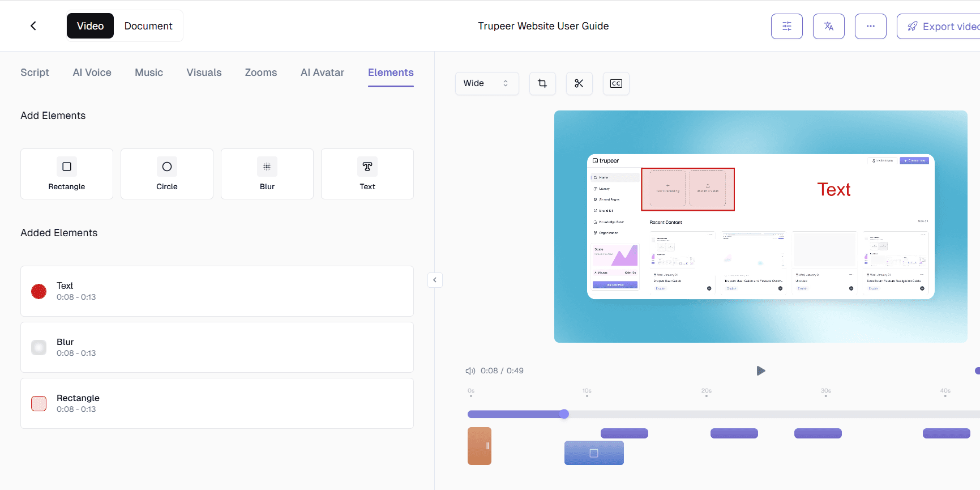Click the 0:08 / 0:49 time display
Image resolution: width=980 pixels, height=490 pixels.
click(x=502, y=371)
